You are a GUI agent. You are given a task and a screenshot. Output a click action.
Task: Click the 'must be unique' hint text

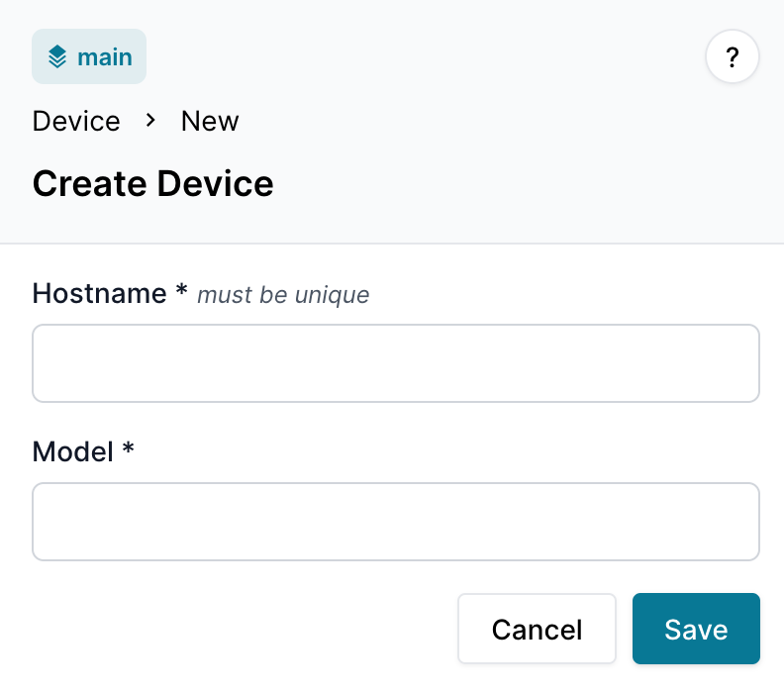[x=283, y=295]
